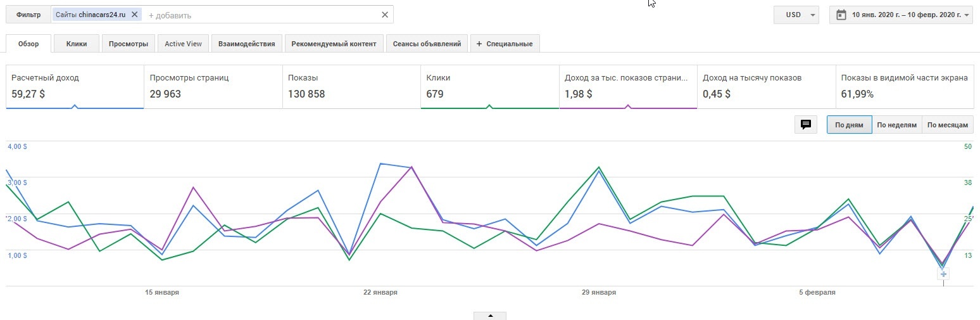Open the calendar icon in date range
Viewport: 980px width, 320px height.
841,15
